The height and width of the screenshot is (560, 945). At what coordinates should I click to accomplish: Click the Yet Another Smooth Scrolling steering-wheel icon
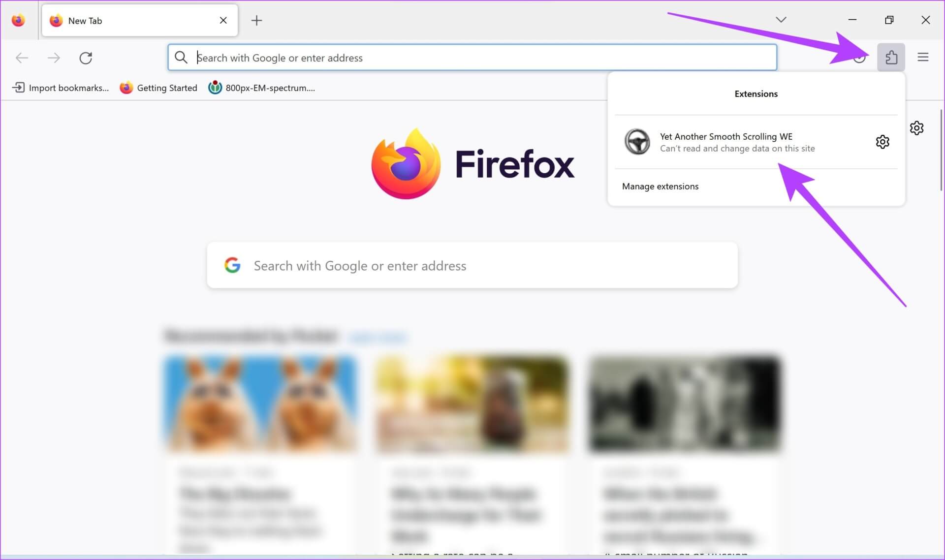click(x=637, y=142)
